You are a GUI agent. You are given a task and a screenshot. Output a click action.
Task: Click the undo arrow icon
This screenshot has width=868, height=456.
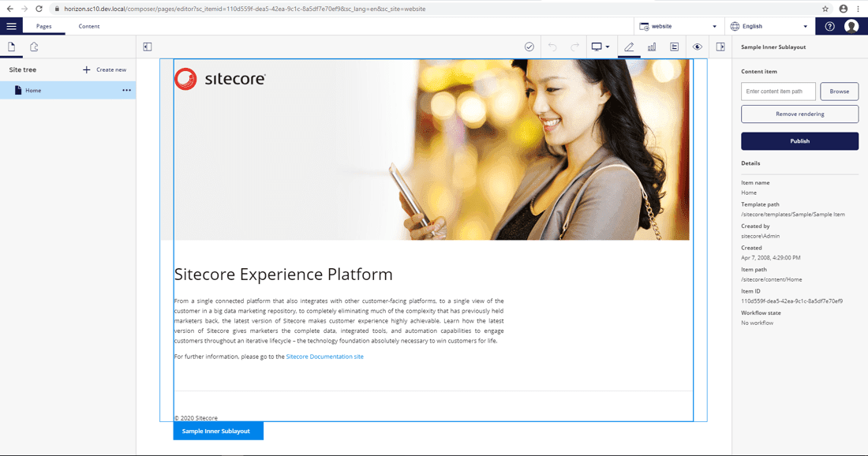552,47
